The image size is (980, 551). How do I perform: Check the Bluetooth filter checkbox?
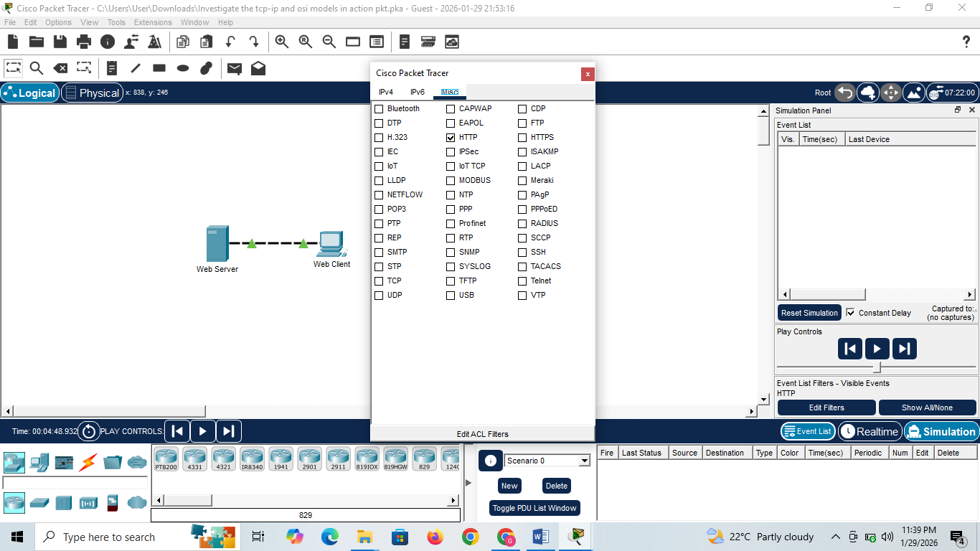[379, 108]
